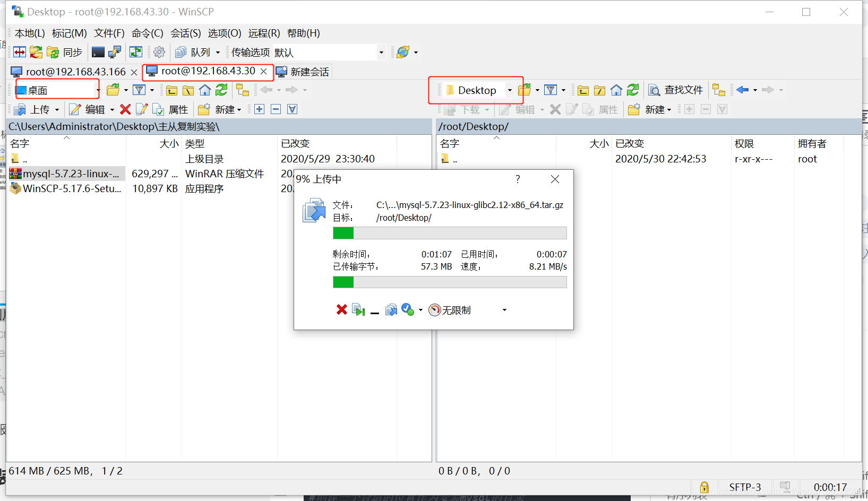This screenshot has height=501, width=868.
Task: Open the 会话(S) menu
Action: pyautogui.click(x=186, y=33)
